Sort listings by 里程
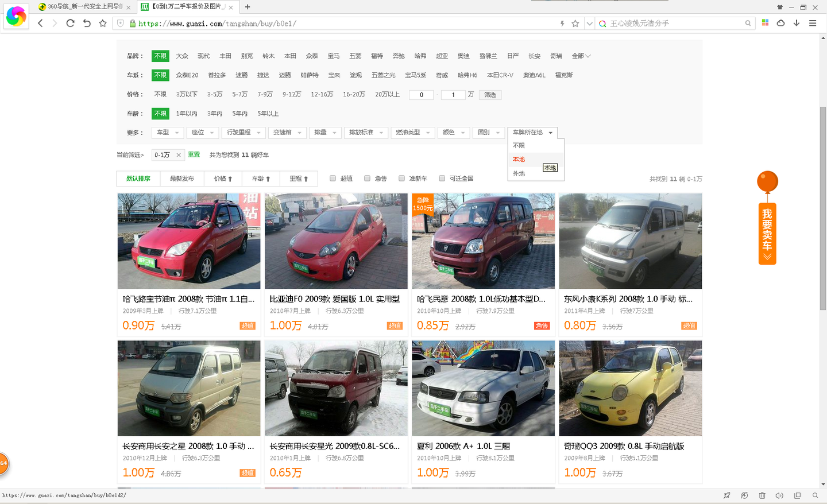827x504 pixels. tap(299, 179)
